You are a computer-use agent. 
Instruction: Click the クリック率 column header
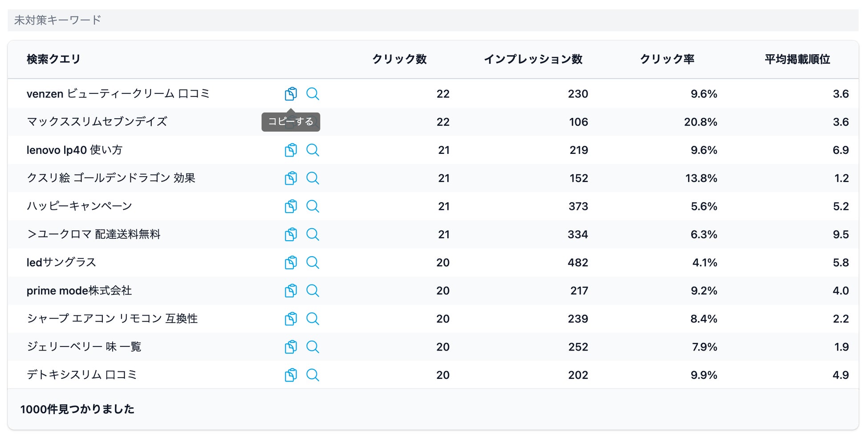(667, 59)
